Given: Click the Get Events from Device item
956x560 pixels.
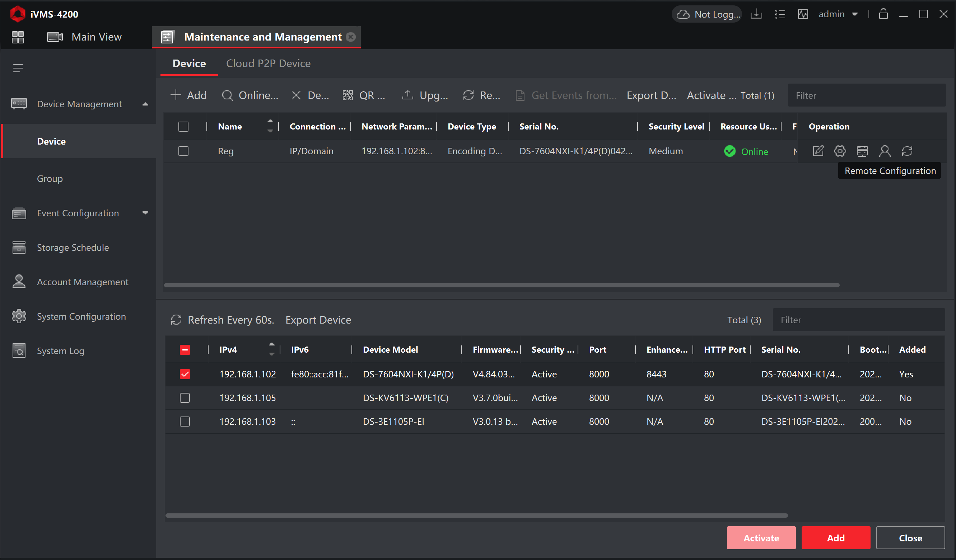Looking at the screenshot, I should (566, 95).
